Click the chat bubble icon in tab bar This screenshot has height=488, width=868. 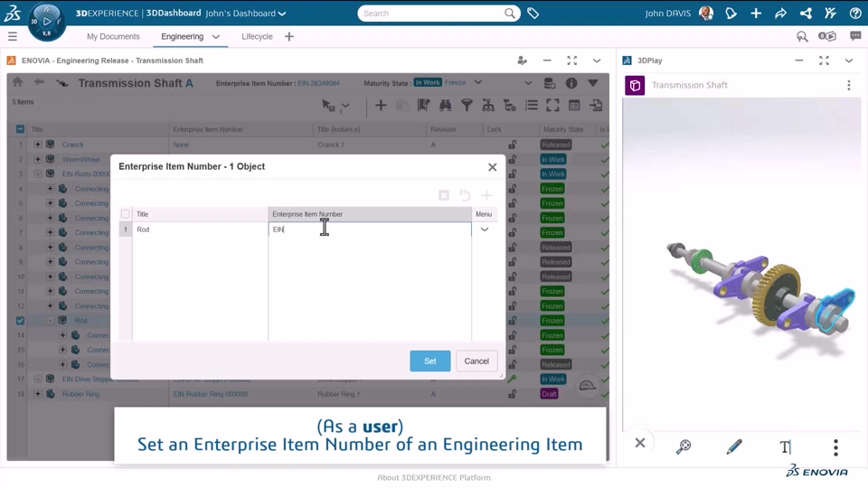pos(855,36)
